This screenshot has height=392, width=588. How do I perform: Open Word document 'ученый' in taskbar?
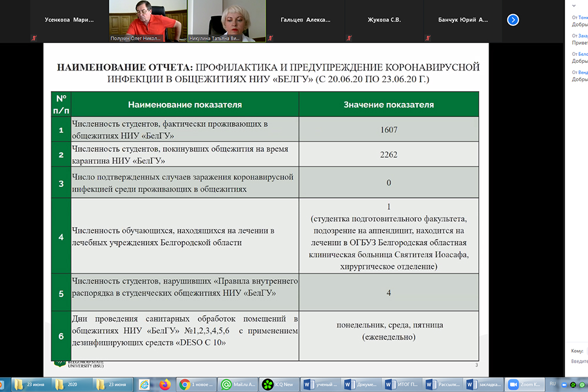pos(319,384)
